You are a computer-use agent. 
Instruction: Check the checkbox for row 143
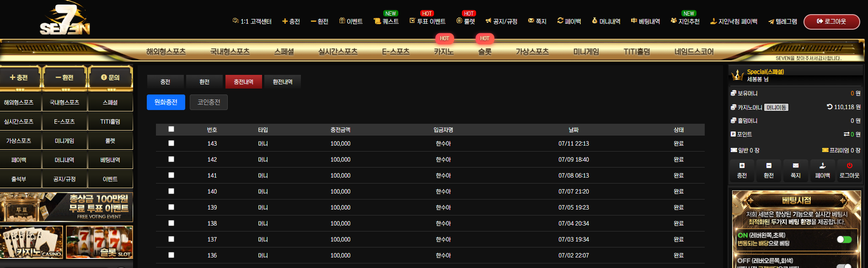[171, 143]
